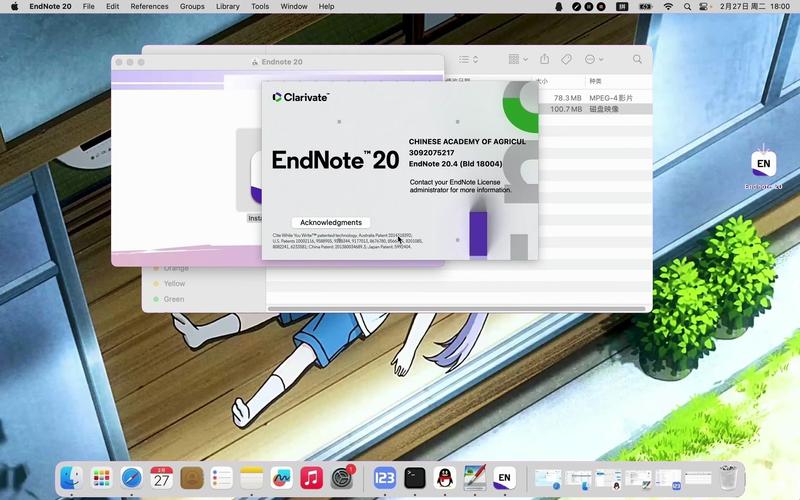
Task: Open the Finder list view options dropdown
Action: (x=468, y=60)
